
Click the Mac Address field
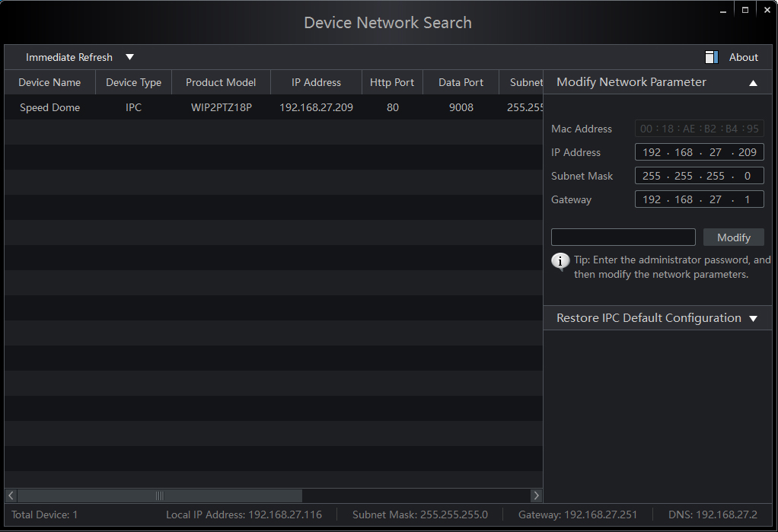[x=699, y=129]
